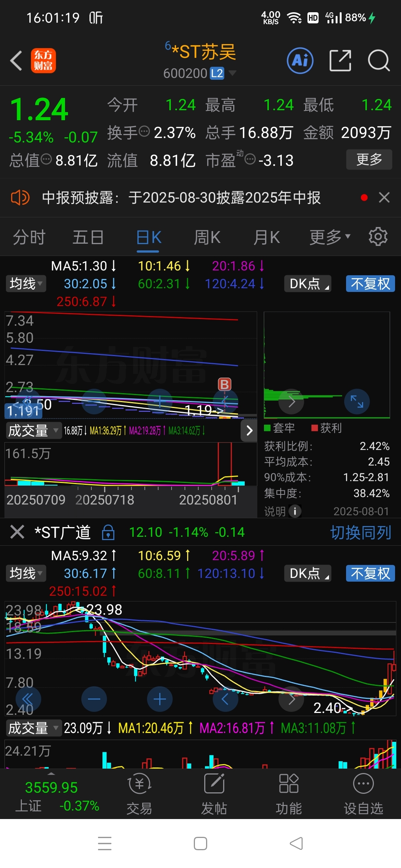Open upper 均线 indicator dropdown
401x868 pixels.
(x=26, y=284)
